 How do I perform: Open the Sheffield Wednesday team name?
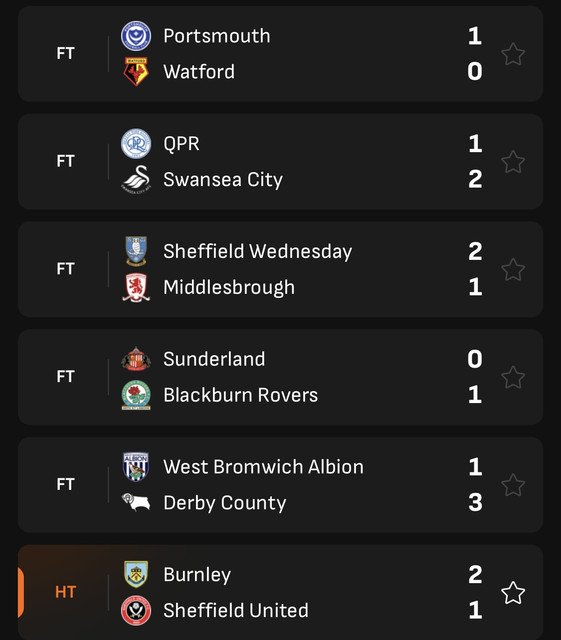pyautogui.click(x=258, y=251)
